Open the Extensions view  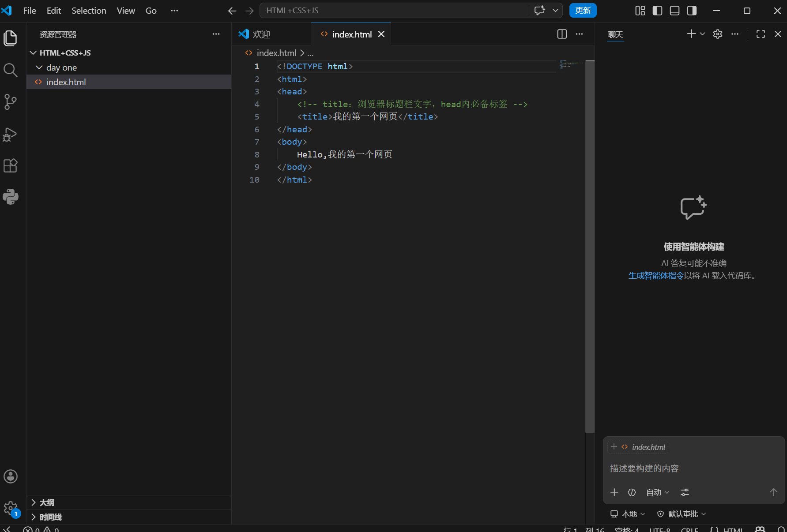coord(11,166)
